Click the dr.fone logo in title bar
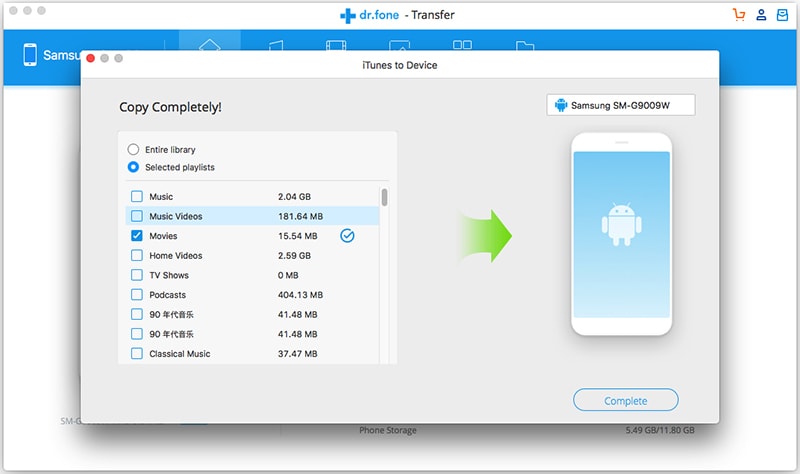The height and width of the screenshot is (474, 800). click(x=370, y=15)
